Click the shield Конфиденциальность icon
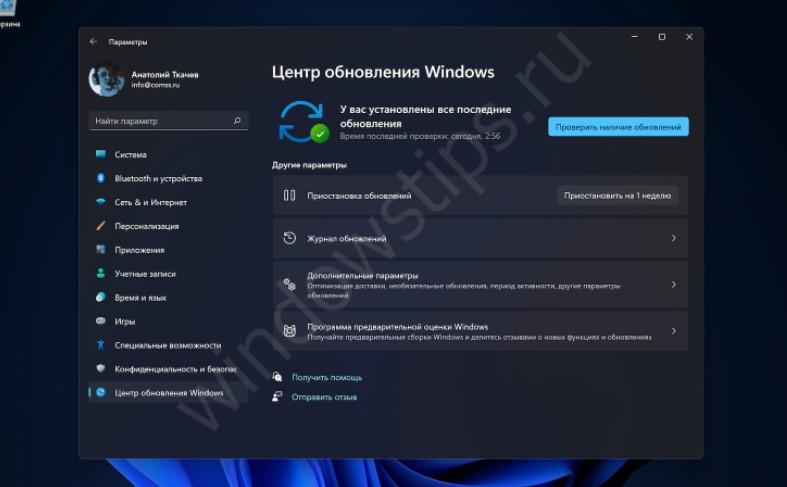Viewport: 787px width, 487px height. click(x=100, y=368)
